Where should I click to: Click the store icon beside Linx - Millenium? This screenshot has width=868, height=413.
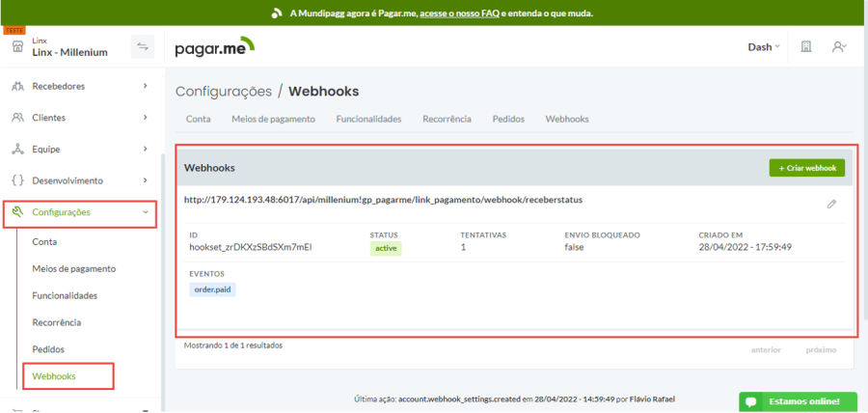click(x=17, y=47)
